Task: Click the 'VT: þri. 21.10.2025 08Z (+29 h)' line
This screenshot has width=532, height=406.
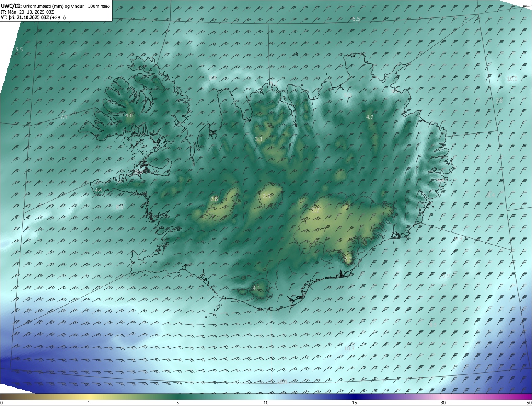Action: tap(33, 17)
